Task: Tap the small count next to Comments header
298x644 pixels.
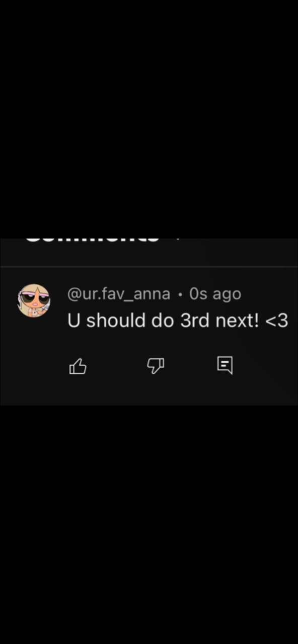Action: (x=178, y=239)
